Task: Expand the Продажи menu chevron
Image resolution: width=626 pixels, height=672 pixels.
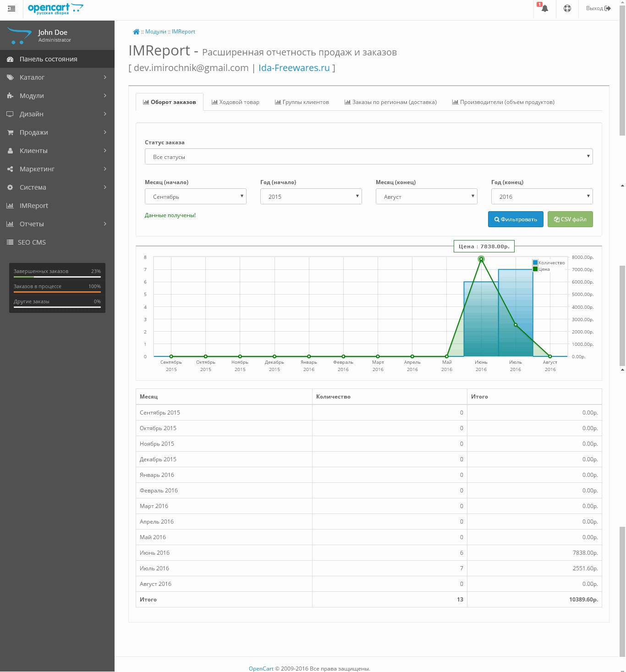Action: coord(105,132)
